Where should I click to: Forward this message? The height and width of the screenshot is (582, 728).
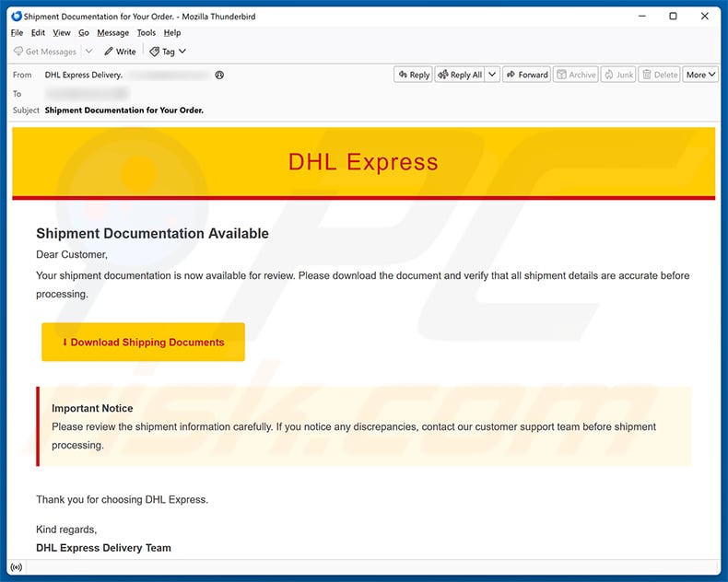tap(526, 75)
